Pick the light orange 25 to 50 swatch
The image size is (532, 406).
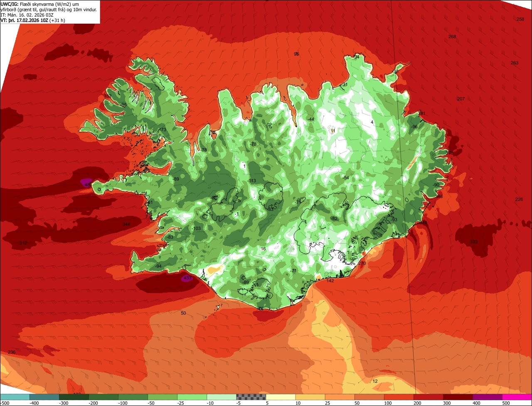339,397
